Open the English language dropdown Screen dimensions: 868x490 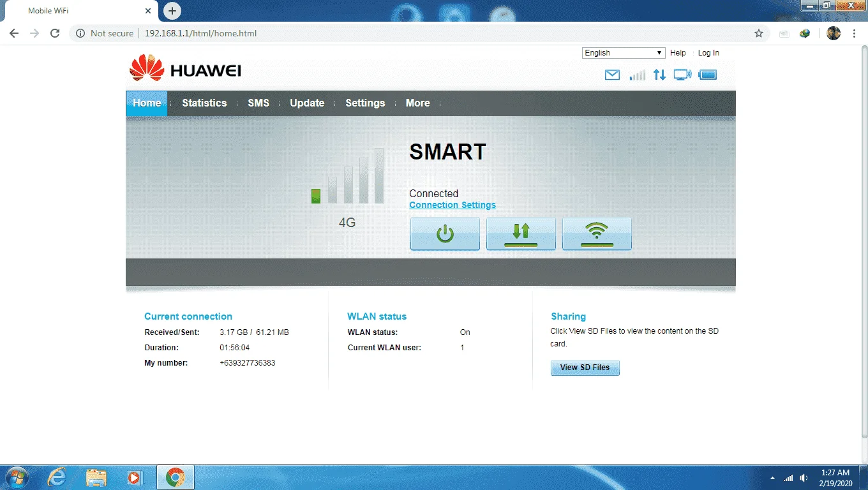624,53
